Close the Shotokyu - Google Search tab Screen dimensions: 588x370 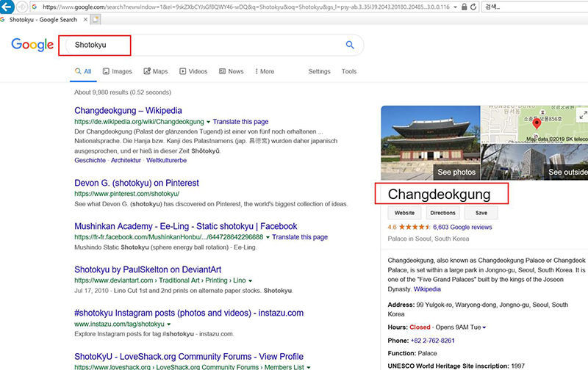pyautogui.click(x=85, y=20)
